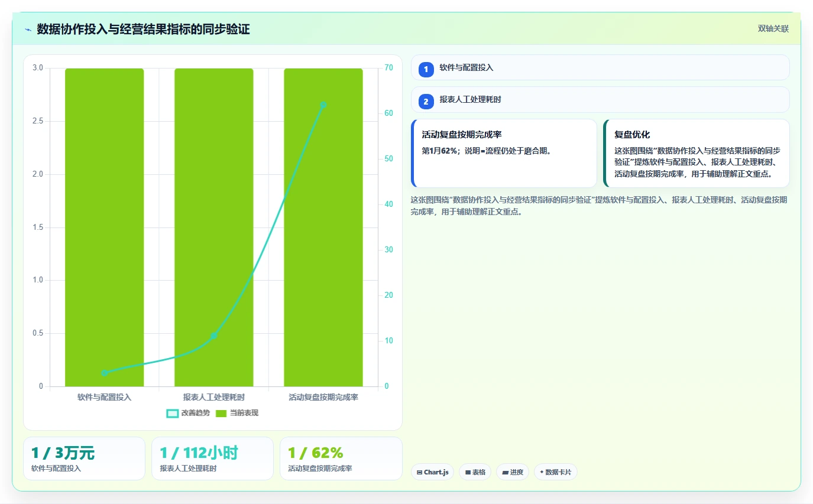Click the 双轴关联 label in the header
813x504 pixels.
pyautogui.click(x=773, y=29)
